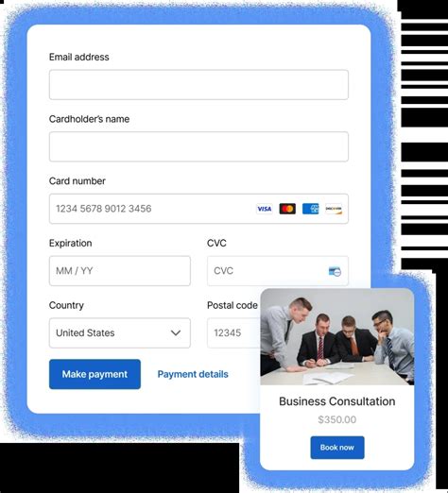Screen dimensions: 448x493
Task: Open the Payment details link
Action: pyautogui.click(x=193, y=374)
